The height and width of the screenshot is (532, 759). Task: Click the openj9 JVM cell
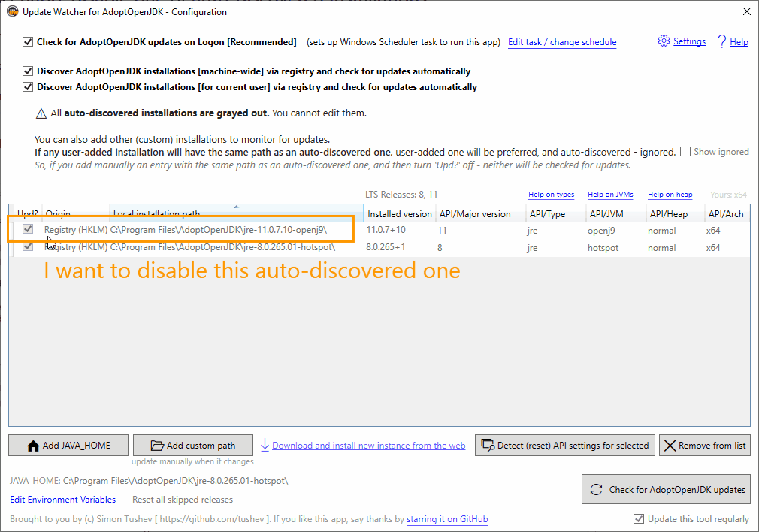coord(601,231)
